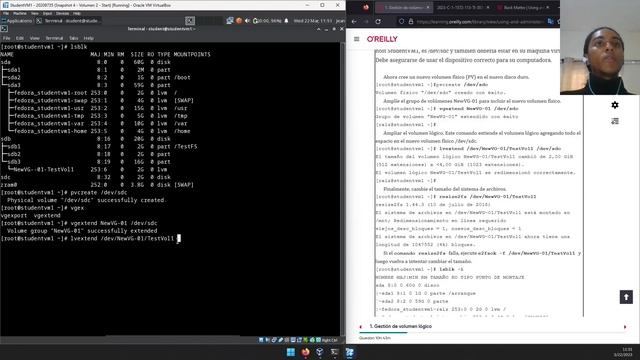Open the table of contents list icon

coord(615,121)
